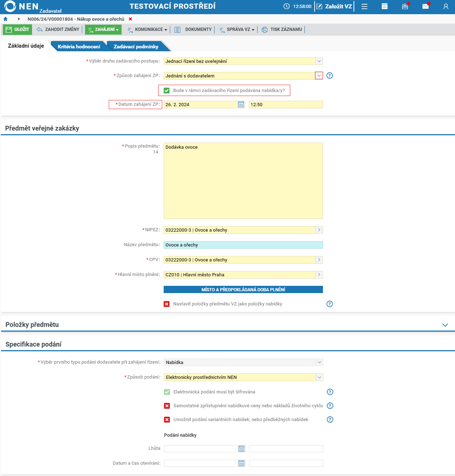Save with the ULOŽIT button
The width and height of the screenshot is (455, 476).
tap(17, 29)
